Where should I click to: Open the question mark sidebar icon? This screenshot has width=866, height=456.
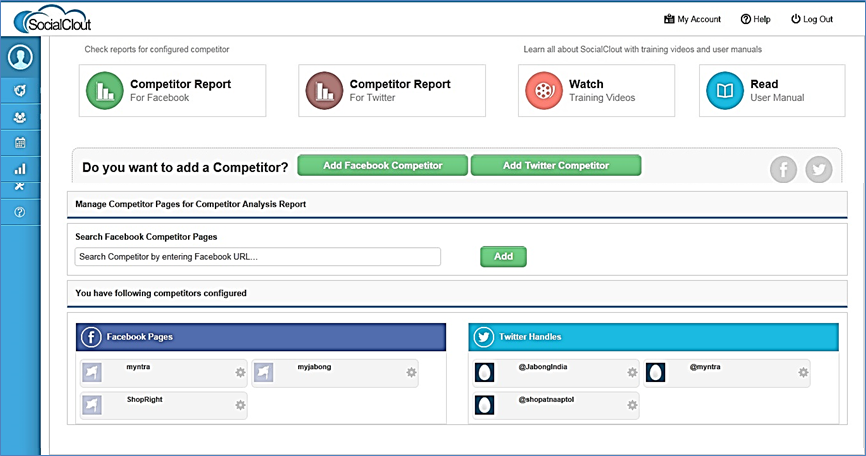[x=20, y=212]
